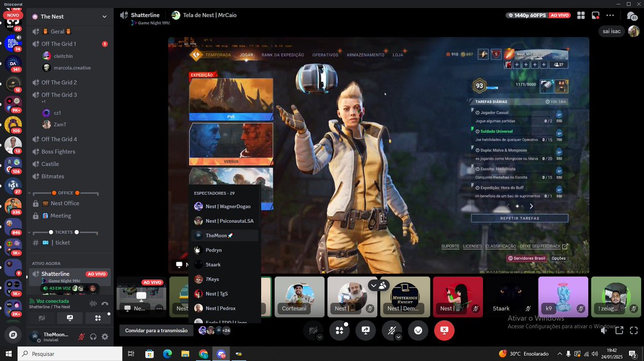Click share screen icon in voice connected panel
The height and width of the screenshot is (361, 644).
(70, 318)
